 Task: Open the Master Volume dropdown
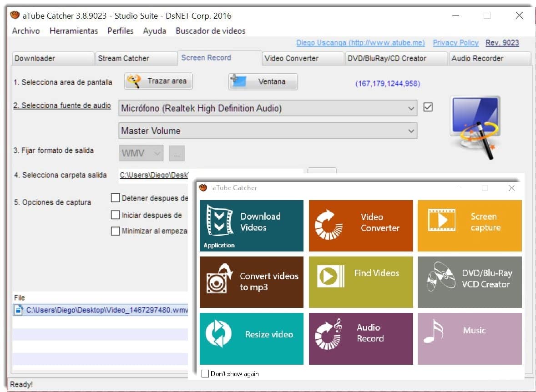[268, 131]
